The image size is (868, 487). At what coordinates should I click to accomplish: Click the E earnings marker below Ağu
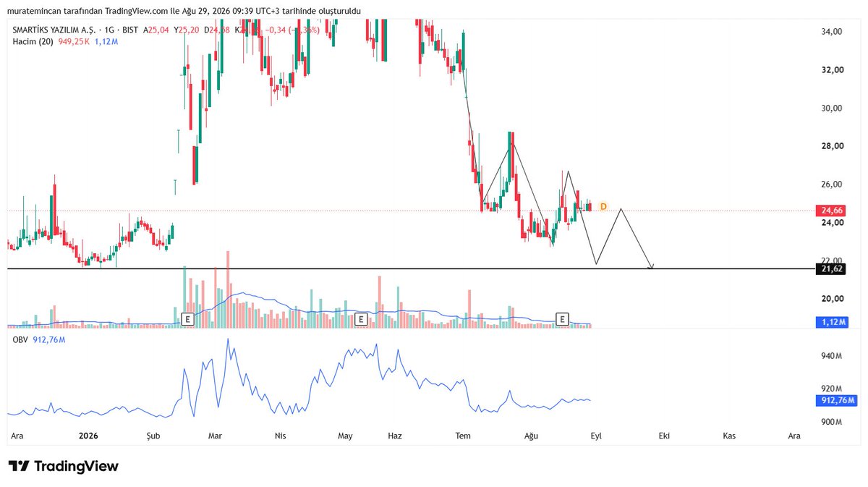tap(562, 319)
